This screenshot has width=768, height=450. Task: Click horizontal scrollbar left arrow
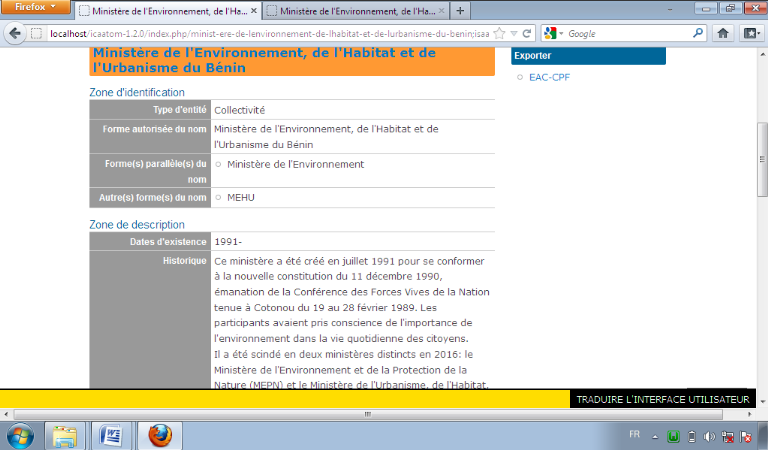tap(6, 414)
